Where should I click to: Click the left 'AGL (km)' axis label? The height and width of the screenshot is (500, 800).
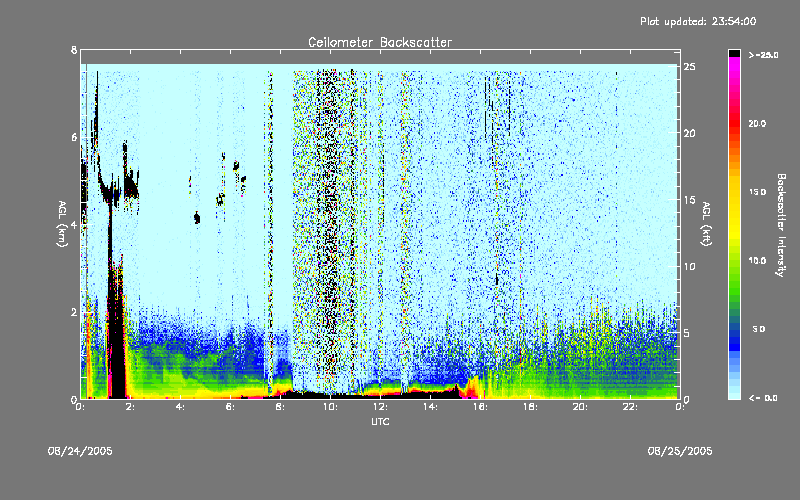pyautogui.click(x=62, y=224)
